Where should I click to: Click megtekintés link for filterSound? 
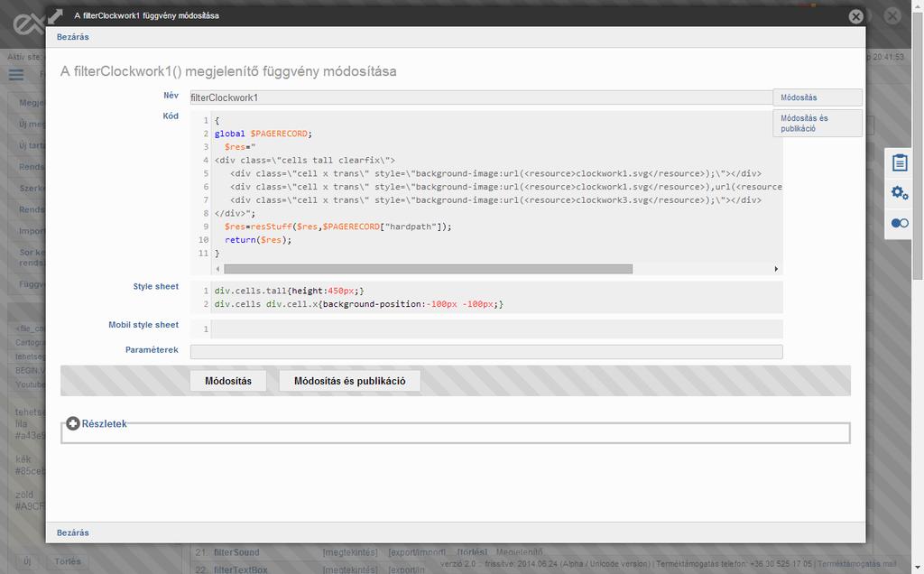[x=350, y=552]
